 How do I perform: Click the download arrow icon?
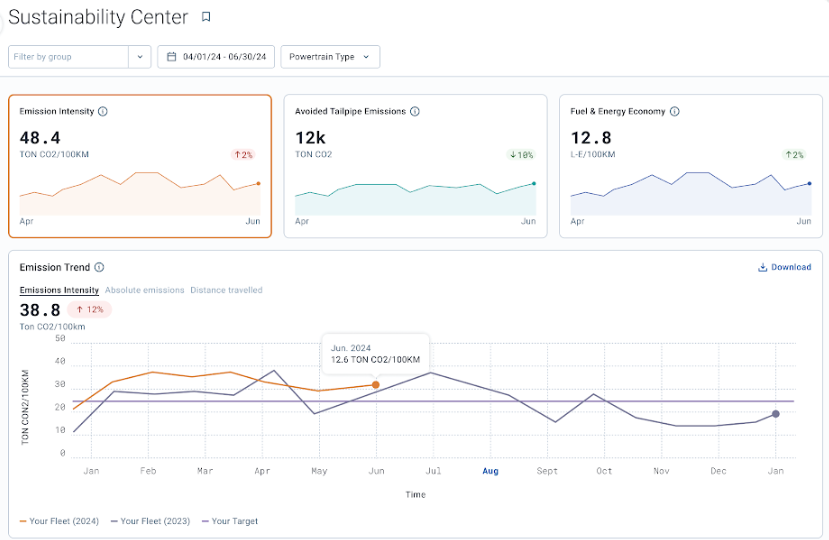pos(762,268)
